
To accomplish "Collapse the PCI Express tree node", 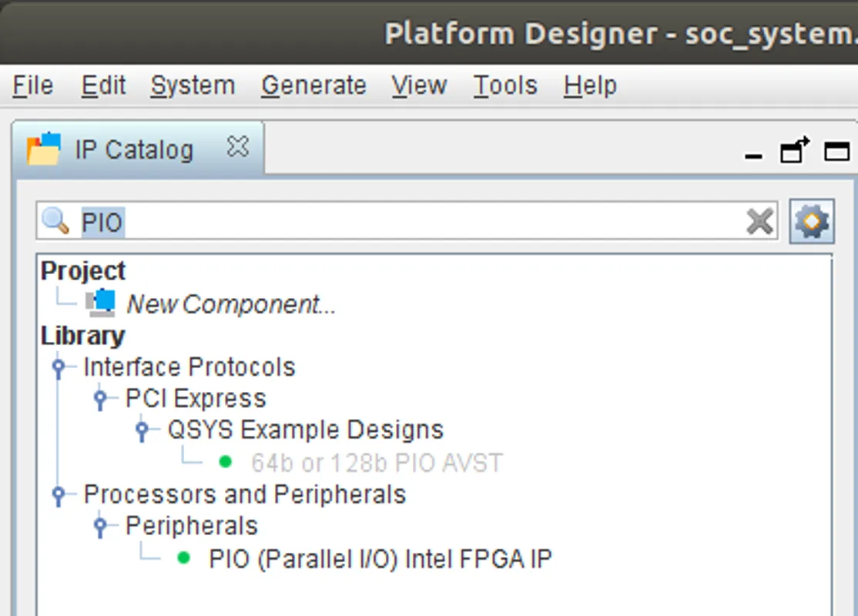I will click(101, 398).
